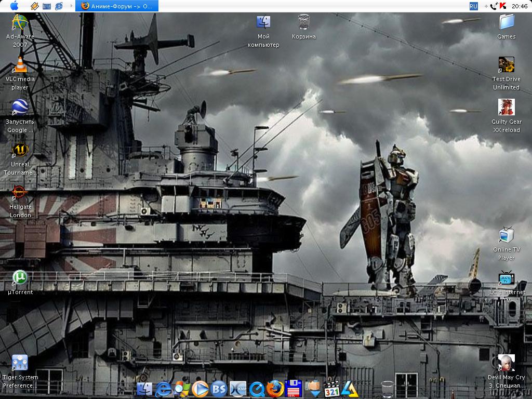
Task: Select the Guilty Gear XX reload shortcut
Action: [x=506, y=116]
